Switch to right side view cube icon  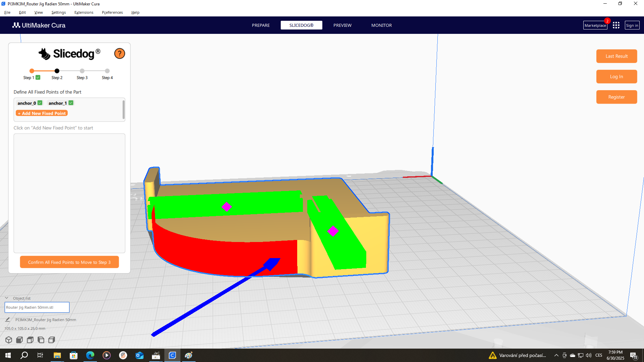(x=52, y=340)
